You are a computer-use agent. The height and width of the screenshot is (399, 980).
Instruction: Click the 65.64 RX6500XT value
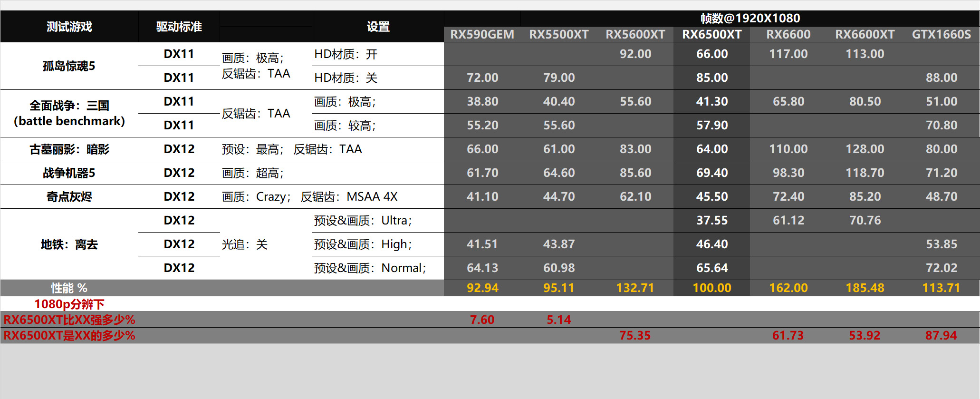712,268
